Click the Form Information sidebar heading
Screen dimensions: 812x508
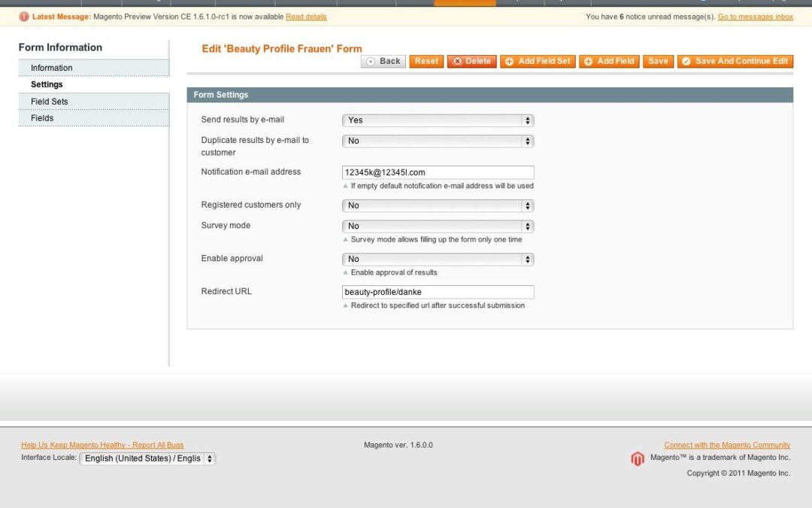click(60, 47)
